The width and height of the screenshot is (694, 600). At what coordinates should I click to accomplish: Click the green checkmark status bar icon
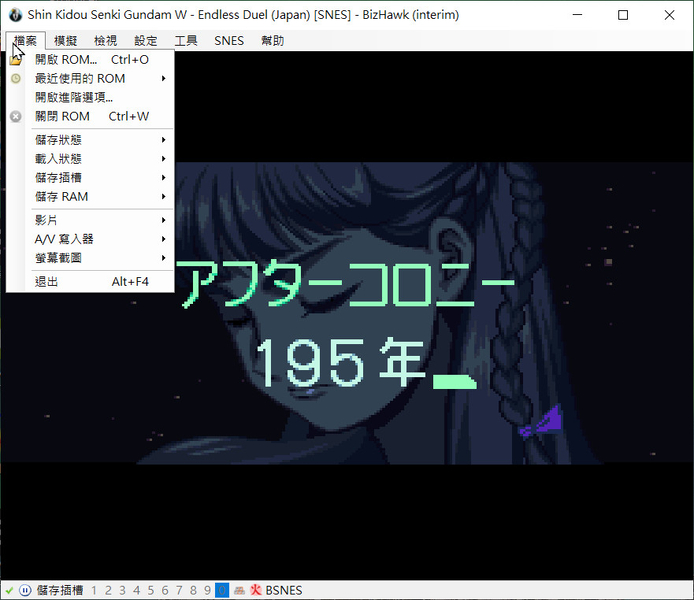coord(9,590)
